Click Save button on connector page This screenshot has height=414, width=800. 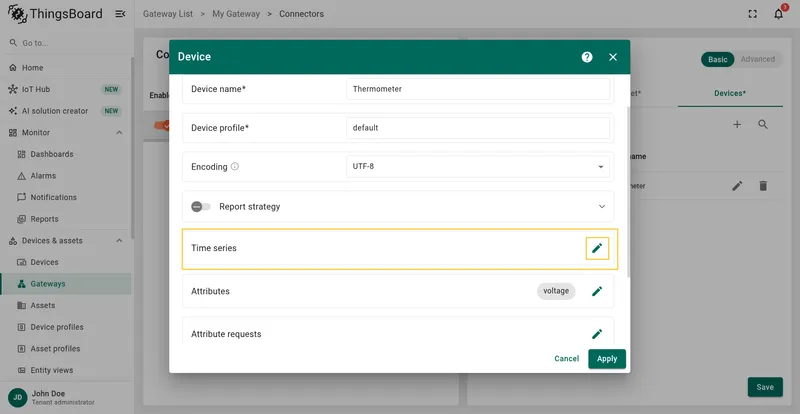pyautogui.click(x=765, y=387)
